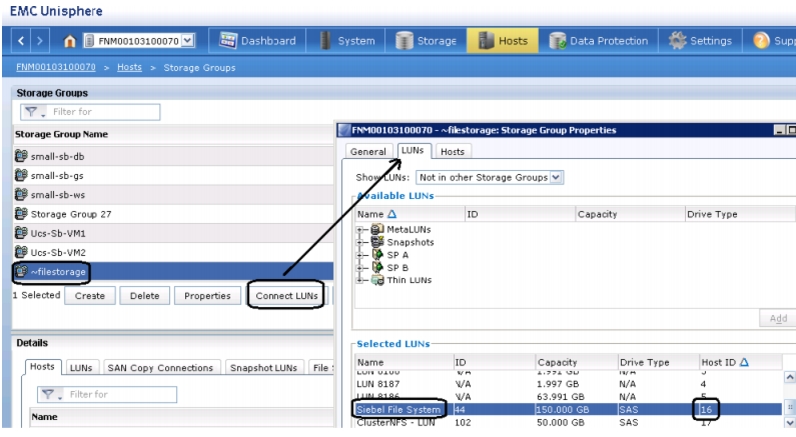Click the Selected LUNs scrollbar down arrow
This screenshot has width=796, height=437.
789,422
